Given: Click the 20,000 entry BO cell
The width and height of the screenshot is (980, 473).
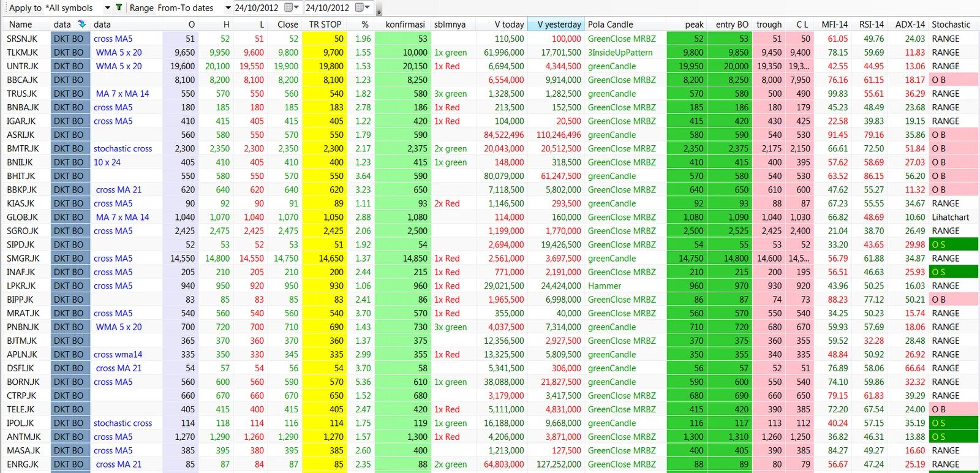Looking at the screenshot, I should click(x=729, y=66).
